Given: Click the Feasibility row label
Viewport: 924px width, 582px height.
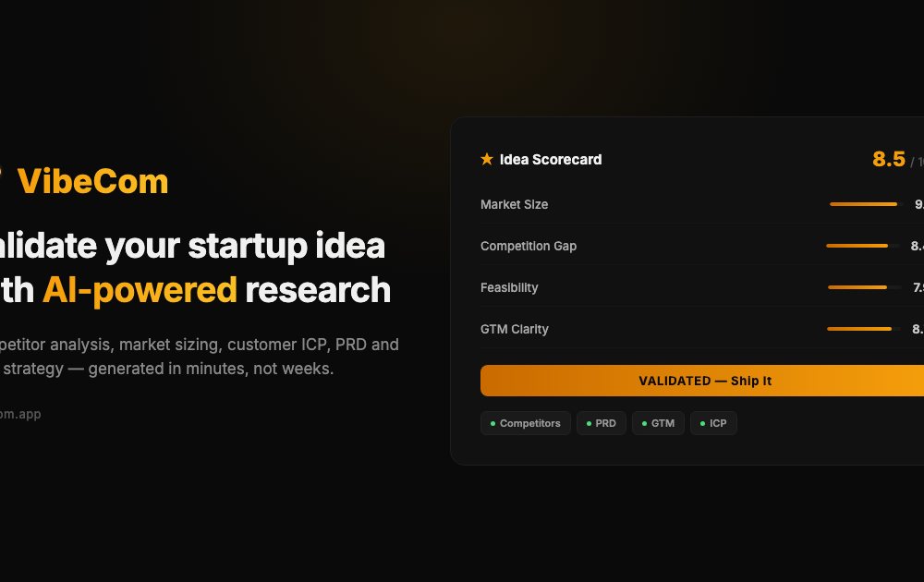Looking at the screenshot, I should coord(509,287).
